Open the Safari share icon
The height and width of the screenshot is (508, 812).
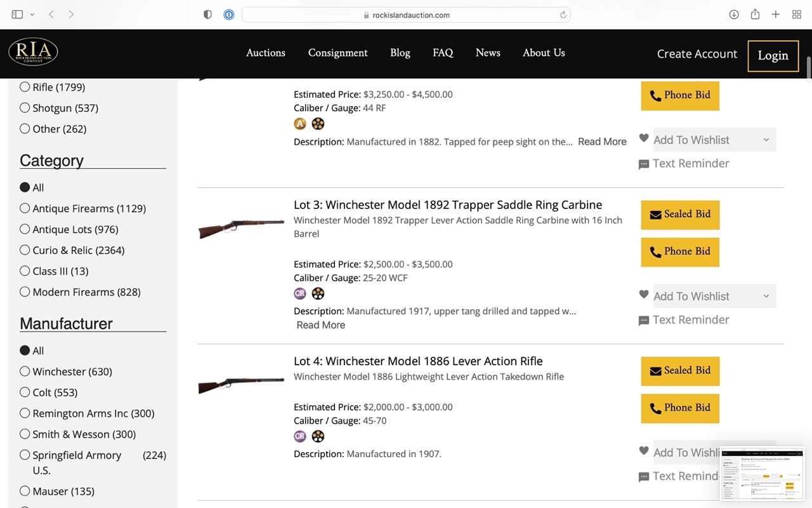[755, 15]
